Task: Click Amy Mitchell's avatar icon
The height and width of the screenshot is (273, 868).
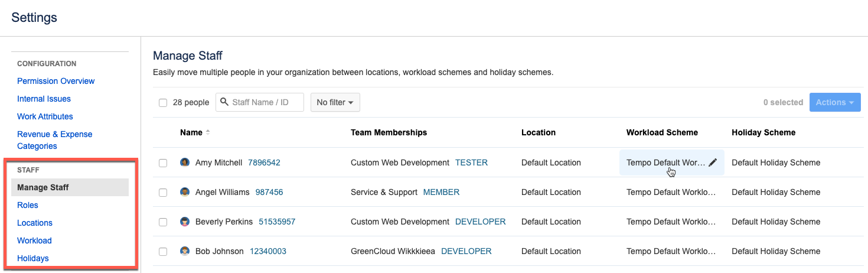Action: [x=185, y=162]
